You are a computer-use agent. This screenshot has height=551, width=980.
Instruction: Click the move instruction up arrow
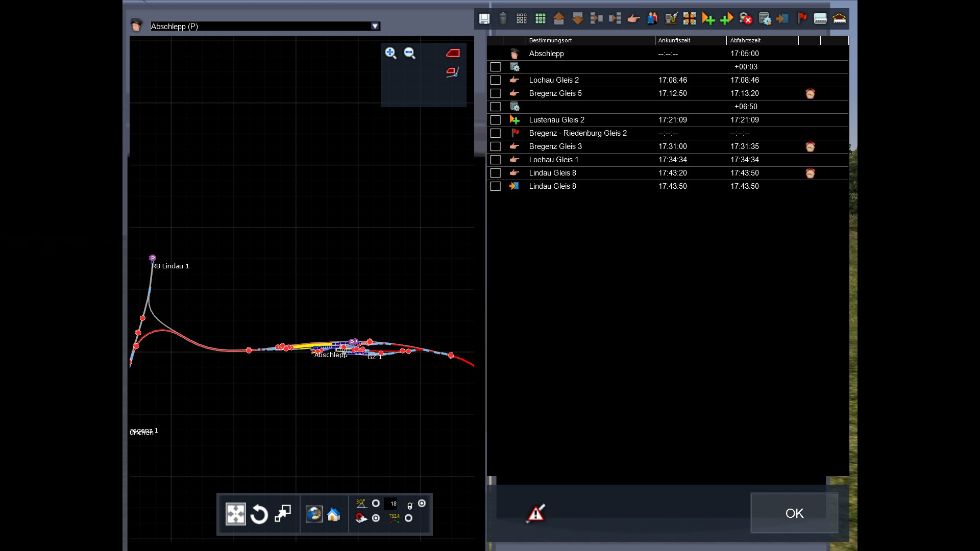tap(559, 19)
